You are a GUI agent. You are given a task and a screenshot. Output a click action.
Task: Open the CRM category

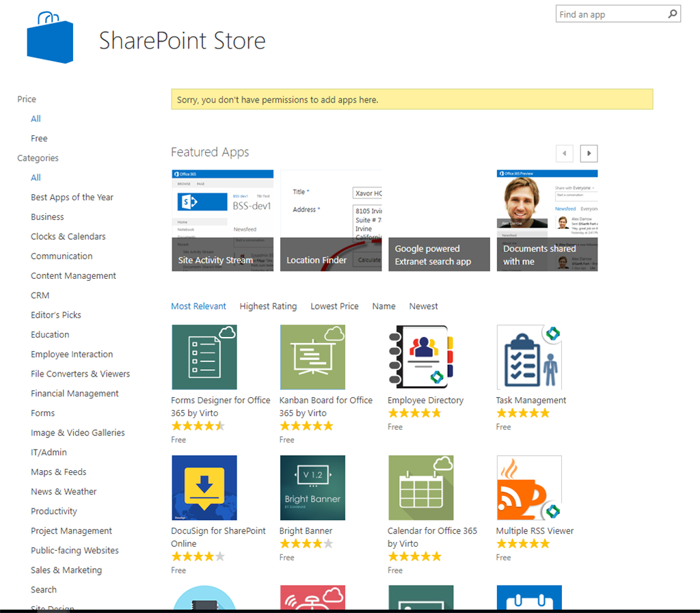(40, 295)
